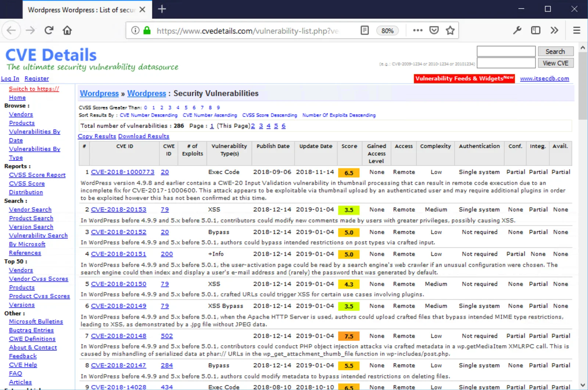The image size is (588, 390).
Task: Show the sidebars panel icon
Action: point(536,30)
